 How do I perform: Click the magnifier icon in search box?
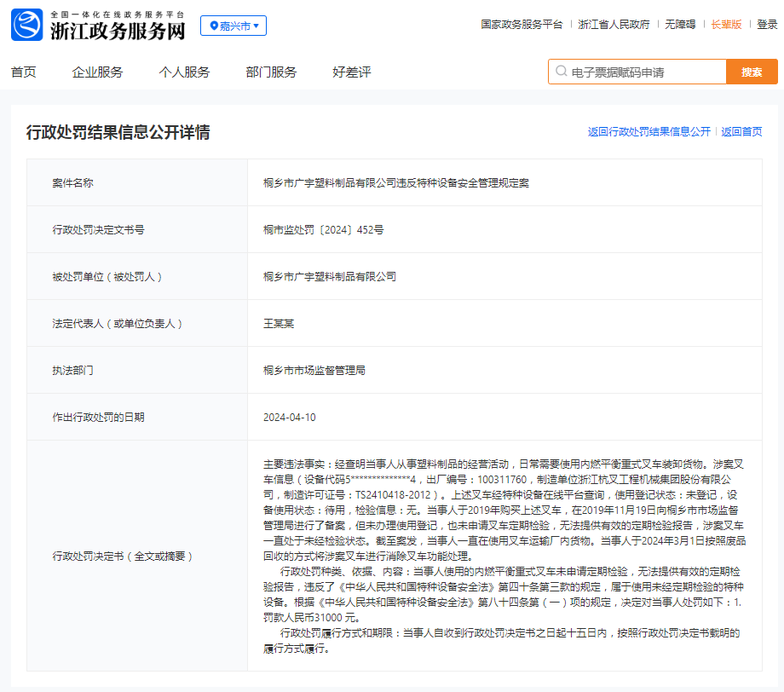[562, 72]
